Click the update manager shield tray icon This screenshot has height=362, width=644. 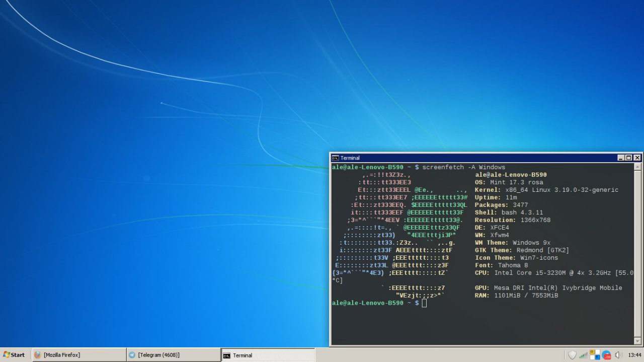coord(572,355)
